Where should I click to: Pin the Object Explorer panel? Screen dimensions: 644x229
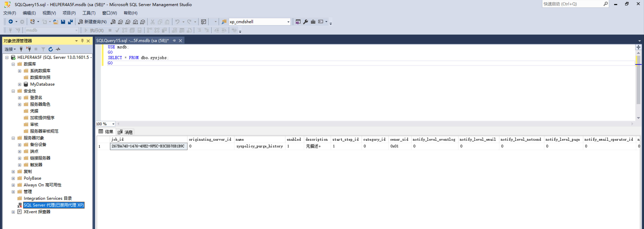click(x=82, y=40)
